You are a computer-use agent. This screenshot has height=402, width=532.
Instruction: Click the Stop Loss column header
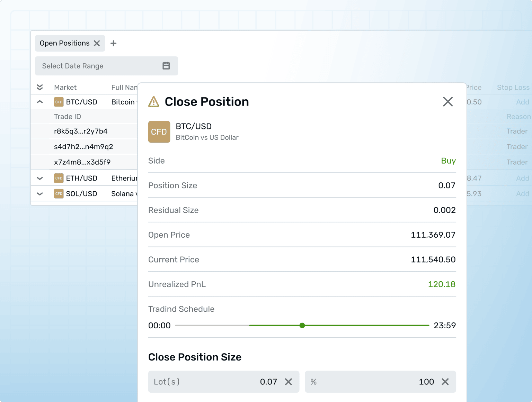click(513, 88)
